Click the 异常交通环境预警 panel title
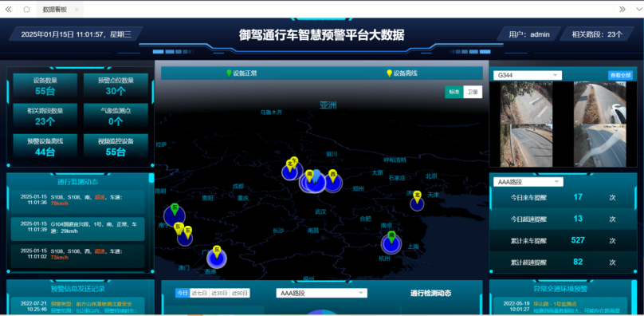The height and width of the screenshot is (316, 644). click(x=560, y=288)
